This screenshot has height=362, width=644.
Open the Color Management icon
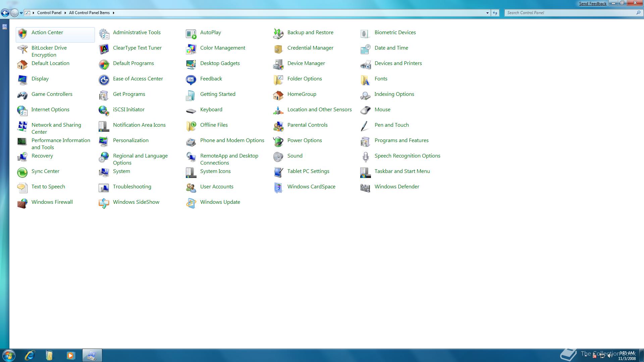tap(191, 49)
